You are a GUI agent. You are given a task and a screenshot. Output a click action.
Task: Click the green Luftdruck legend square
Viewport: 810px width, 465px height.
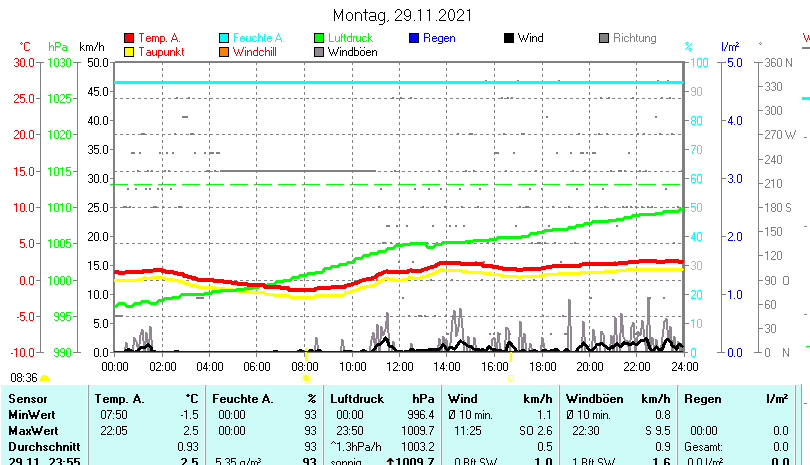click(x=319, y=38)
